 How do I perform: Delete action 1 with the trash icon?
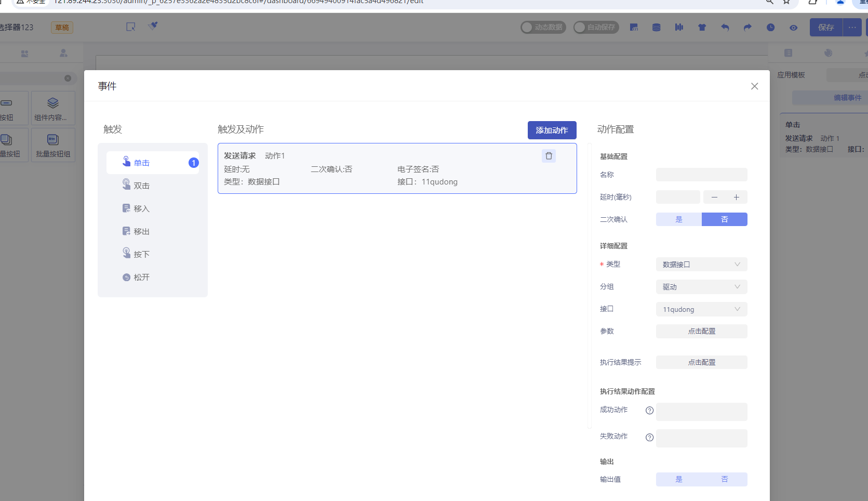549,156
